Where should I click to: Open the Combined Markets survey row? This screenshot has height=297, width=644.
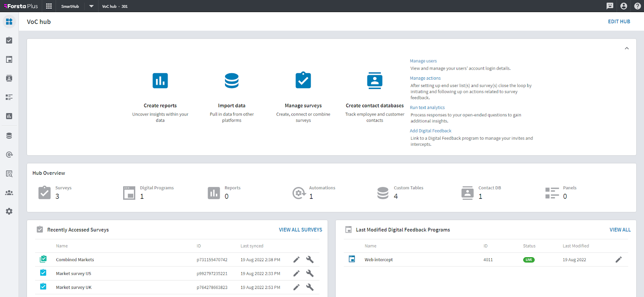click(x=177, y=260)
